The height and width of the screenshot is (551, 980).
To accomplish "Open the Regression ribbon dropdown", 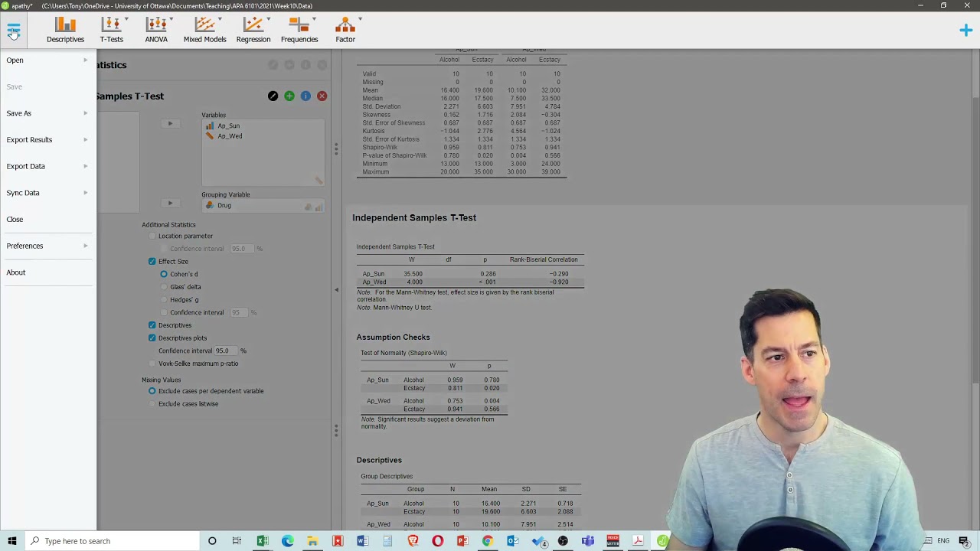I will pos(253,31).
